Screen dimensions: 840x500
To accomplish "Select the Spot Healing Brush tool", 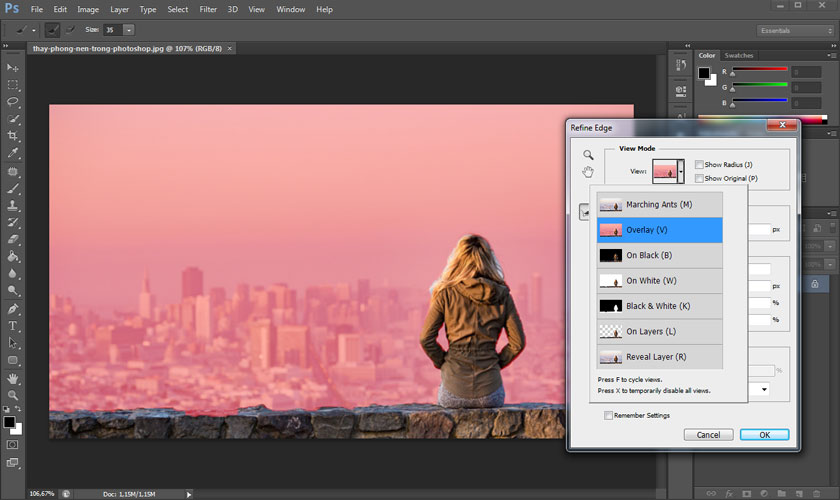I will [13, 171].
